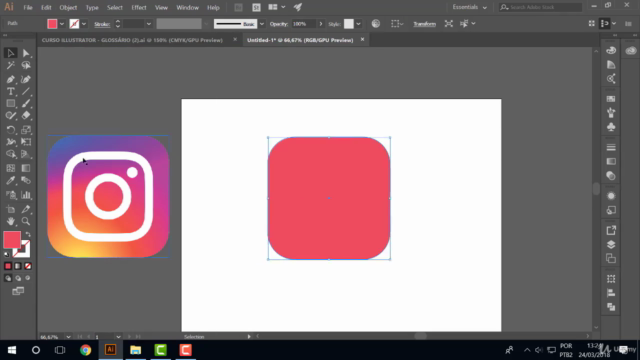The width and height of the screenshot is (640, 360).
Task: Open Chrome from the taskbar
Action: pyautogui.click(x=85, y=350)
